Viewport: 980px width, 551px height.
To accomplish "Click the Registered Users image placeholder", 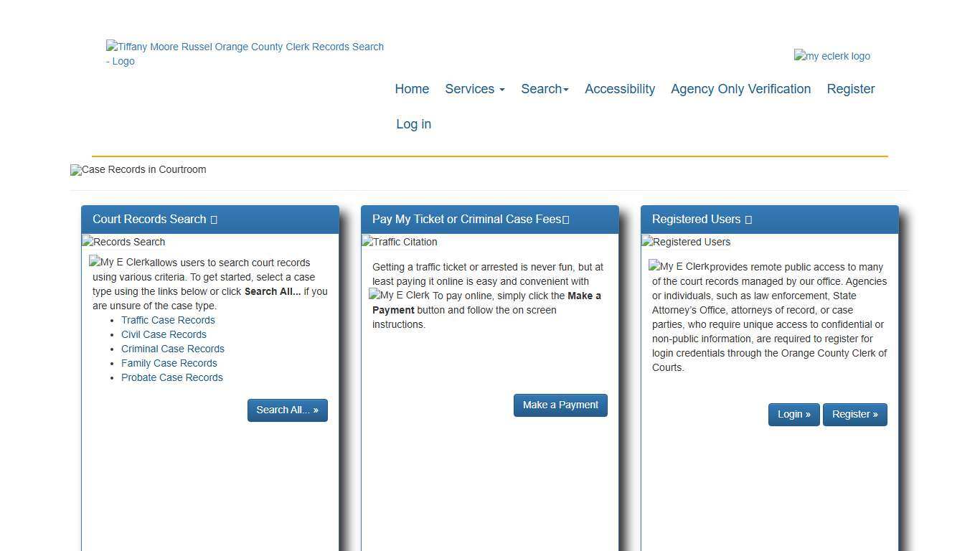I will (x=685, y=242).
